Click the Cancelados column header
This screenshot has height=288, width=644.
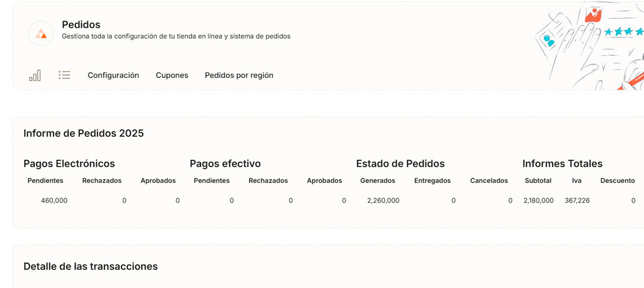pos(489,181)
